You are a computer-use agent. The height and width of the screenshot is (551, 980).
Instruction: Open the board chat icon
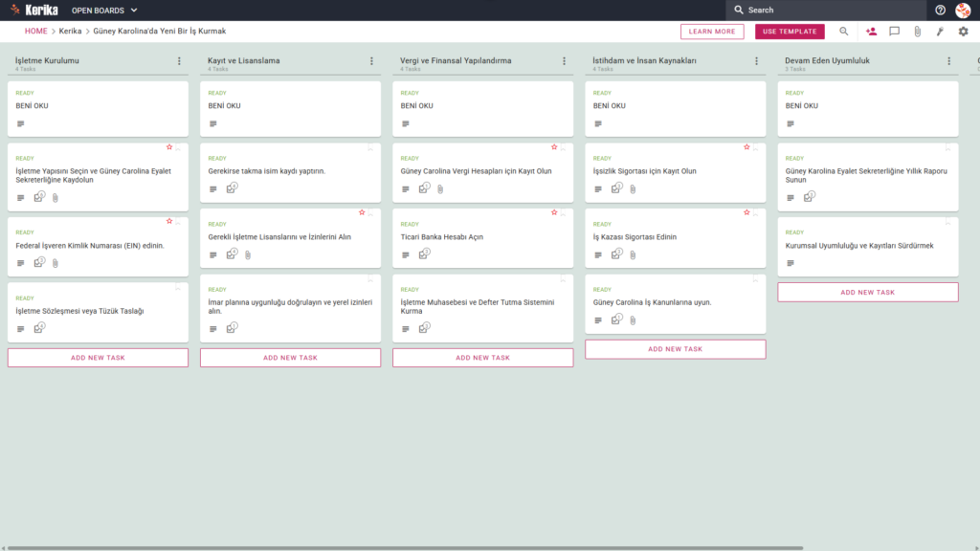[895, 32]
